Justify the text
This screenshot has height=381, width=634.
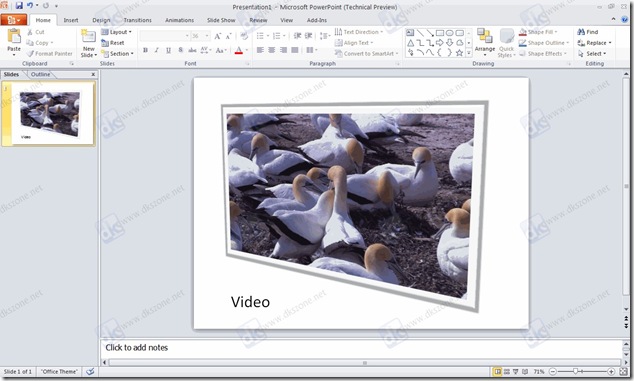point(295,50)
